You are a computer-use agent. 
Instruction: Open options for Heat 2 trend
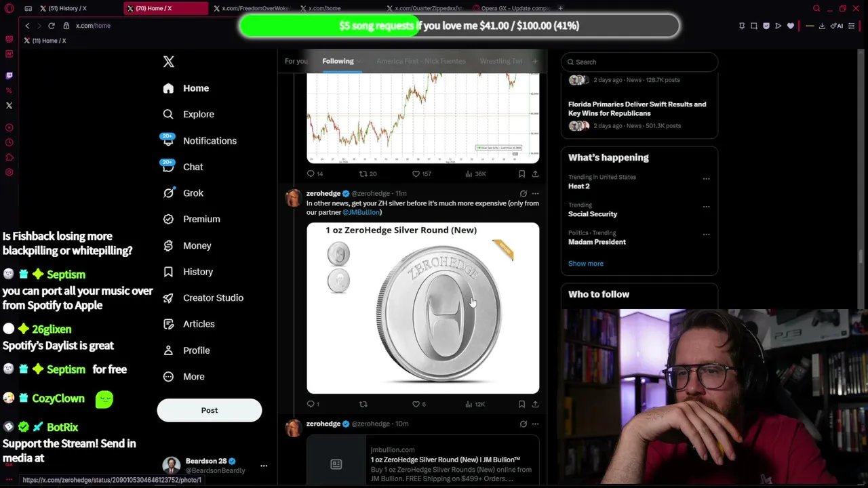[x=706, y=179]
